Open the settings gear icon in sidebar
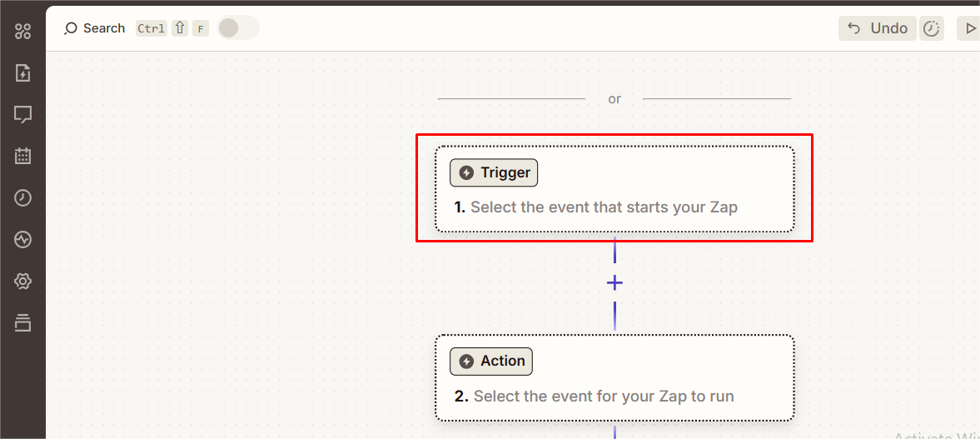Viewport: 980px width, 439px height. click(x=22, y=282)
